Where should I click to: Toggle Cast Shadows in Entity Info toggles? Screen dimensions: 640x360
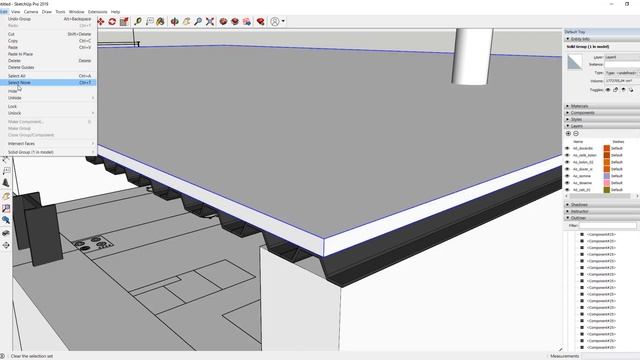coord(623,90)
